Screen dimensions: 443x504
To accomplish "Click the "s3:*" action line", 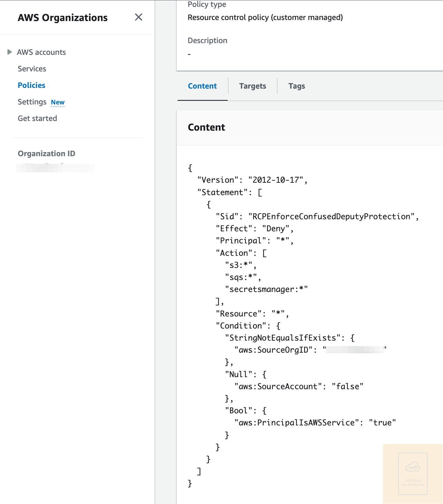I will tap(240, 265).
